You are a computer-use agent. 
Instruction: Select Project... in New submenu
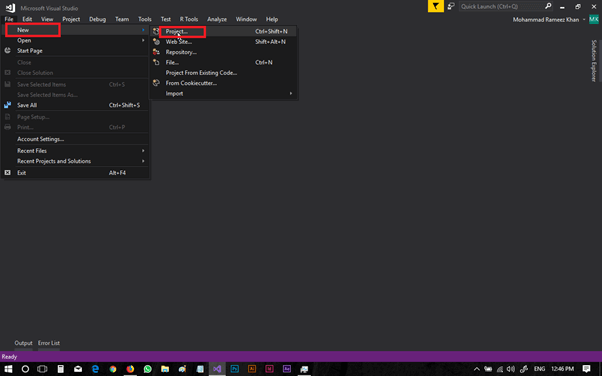coord(223,31)
